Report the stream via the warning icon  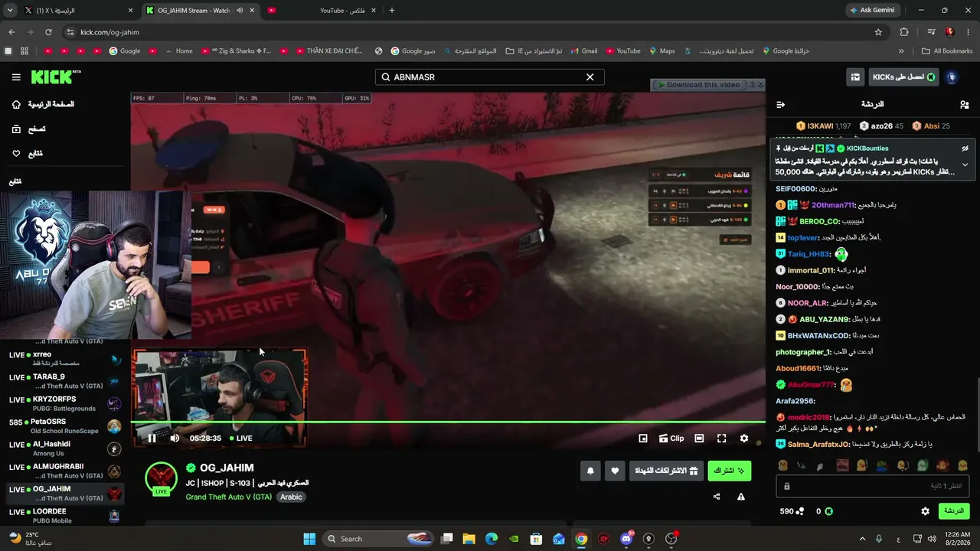pos(741,497)
